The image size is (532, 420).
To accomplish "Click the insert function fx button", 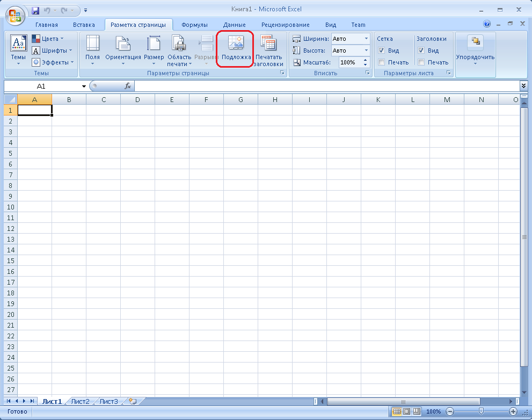I will [128, 86].
